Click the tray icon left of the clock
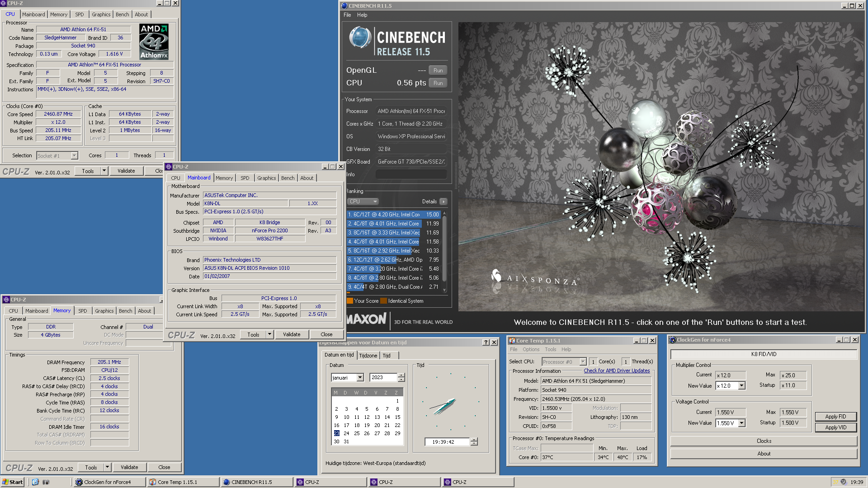 click(843, 482)
